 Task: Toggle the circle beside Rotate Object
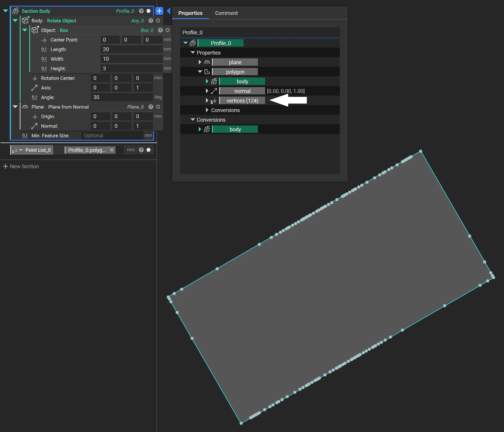point(158,20)
